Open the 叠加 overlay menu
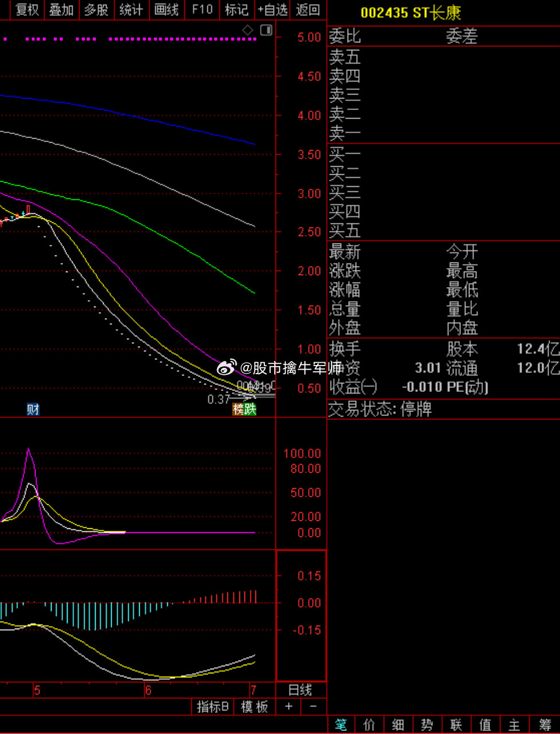The image size is (560, 734). (61, 10)
